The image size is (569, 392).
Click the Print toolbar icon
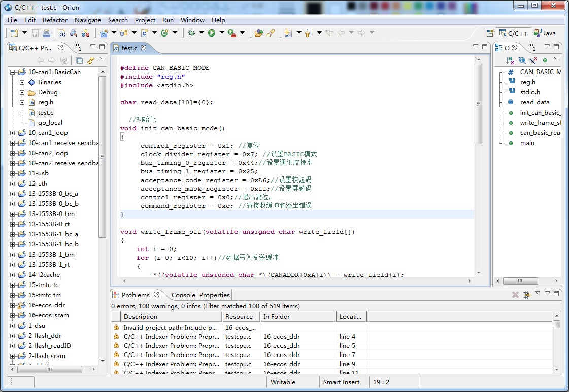point(46,33)
